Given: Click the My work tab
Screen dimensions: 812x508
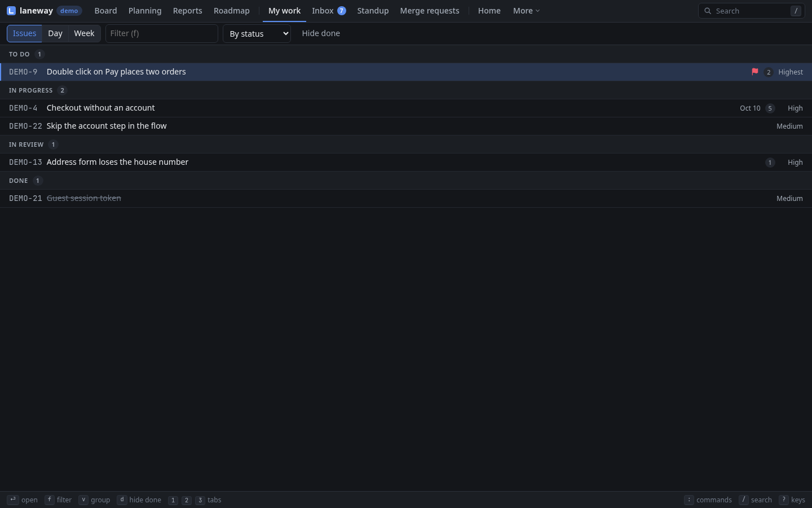Looking at the screenshot, I should click(x=284, y=11).
